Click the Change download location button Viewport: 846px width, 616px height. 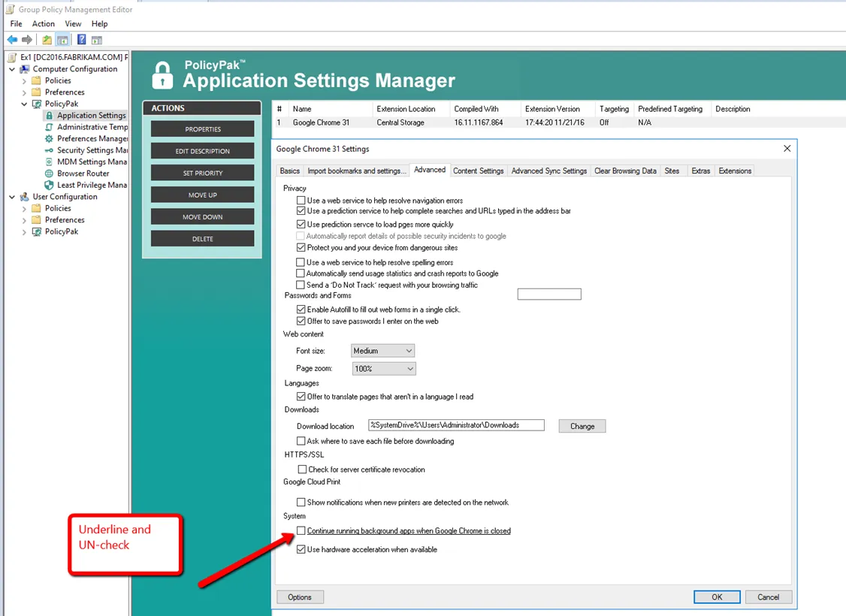click(582, 426)
